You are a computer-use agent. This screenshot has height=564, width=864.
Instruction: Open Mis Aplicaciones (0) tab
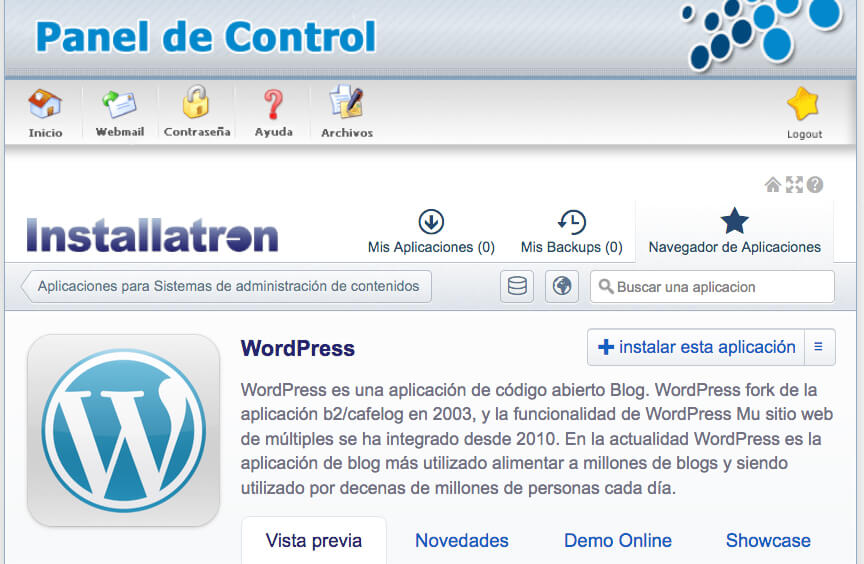[x=431, y=232]
